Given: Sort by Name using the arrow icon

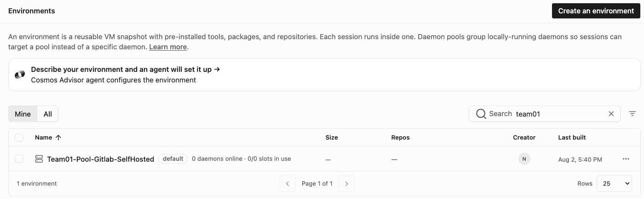Looking at the screenshot, I should [58, 138].
